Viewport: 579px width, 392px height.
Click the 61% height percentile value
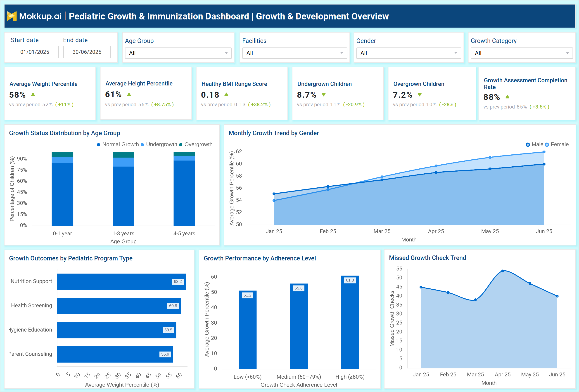pos(113,95)
